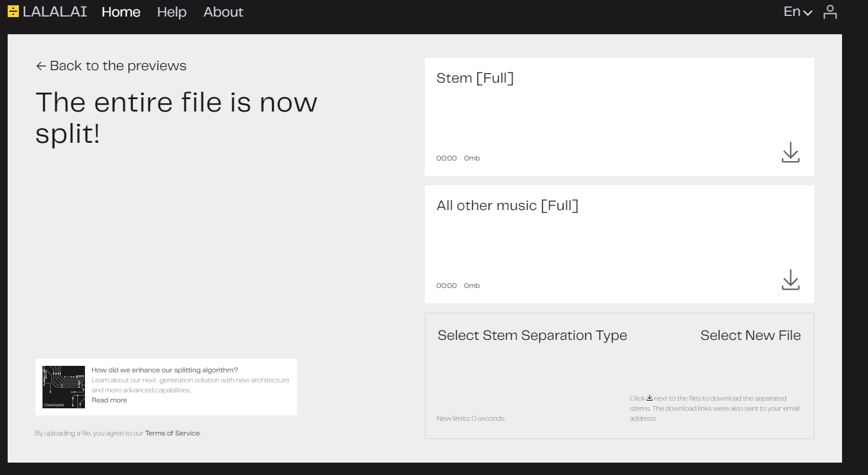Open the Help page from the top menu
868x475 pixels.
172,12
